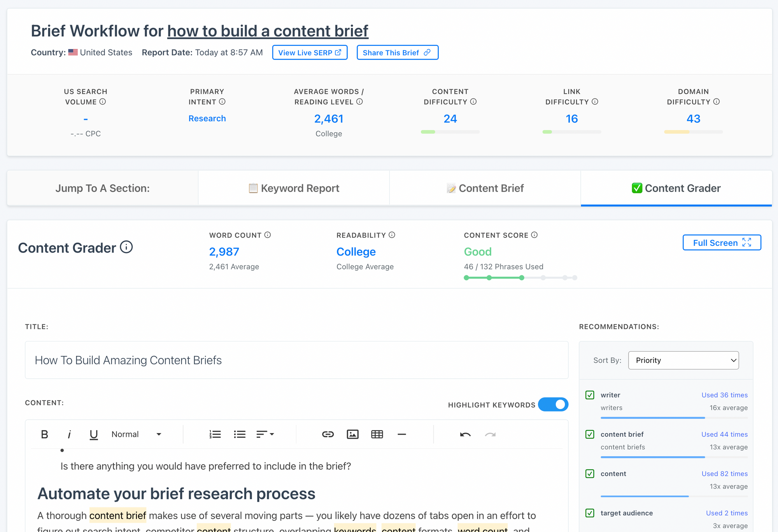Uncheck the 'writer' recommendation checkbox
This screenshot has height=532, width=778.
click(x=590, y=395)
